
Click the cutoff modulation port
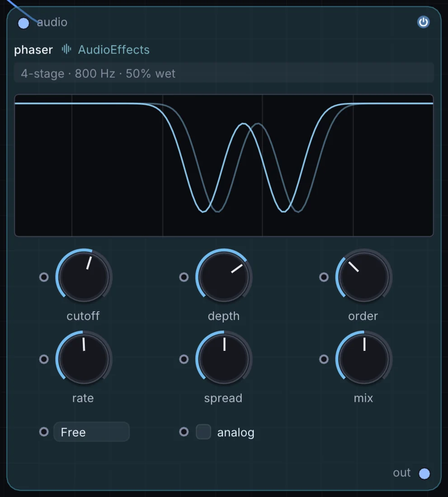point(44,277)
